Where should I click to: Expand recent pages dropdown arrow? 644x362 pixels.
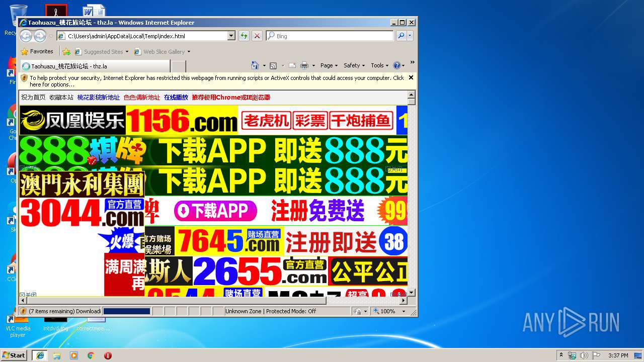(51, 36)
